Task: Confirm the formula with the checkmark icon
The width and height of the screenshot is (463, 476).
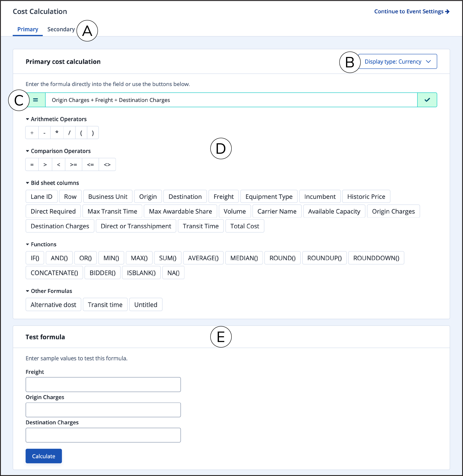Action: 427,100
